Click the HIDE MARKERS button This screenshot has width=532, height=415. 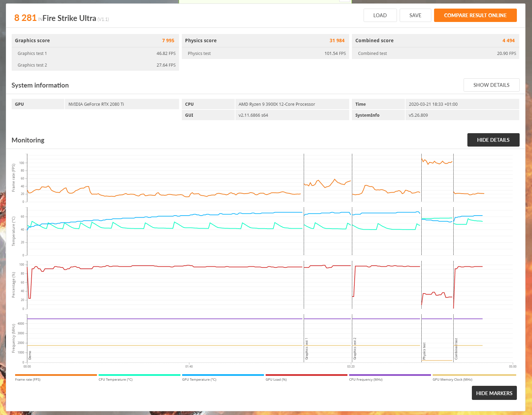coord(494,393)
